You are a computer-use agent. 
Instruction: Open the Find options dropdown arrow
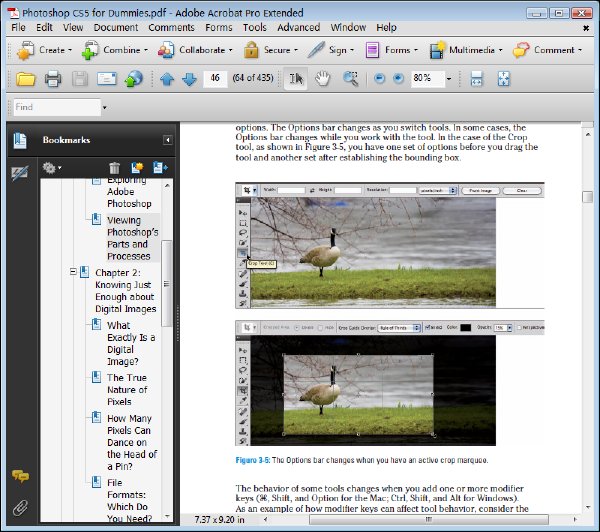point(104,108)
